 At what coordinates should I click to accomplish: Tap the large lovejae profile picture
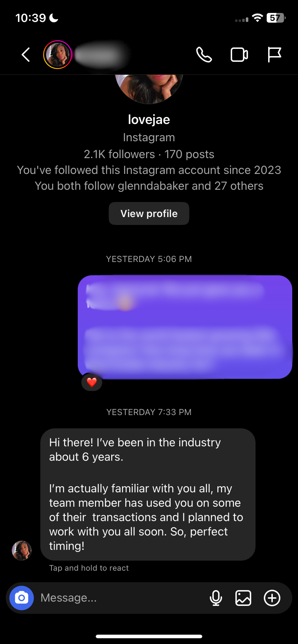(149, 88)
